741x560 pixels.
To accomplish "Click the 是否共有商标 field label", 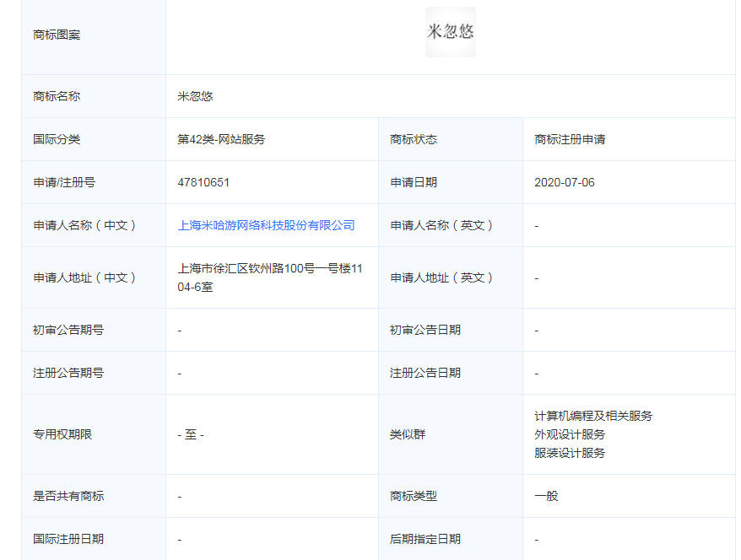I will (68, 496).
